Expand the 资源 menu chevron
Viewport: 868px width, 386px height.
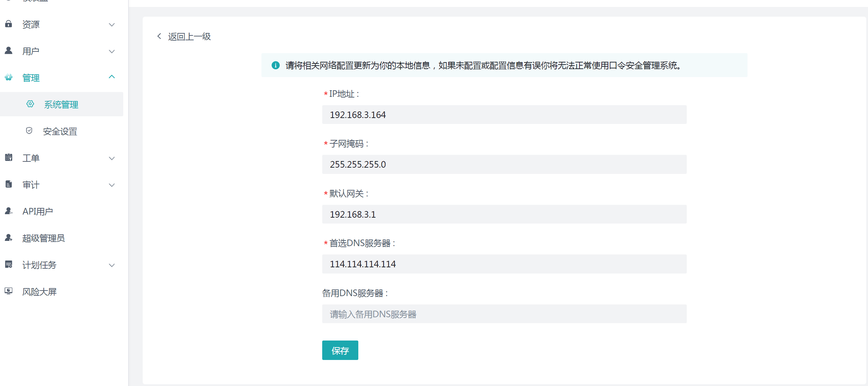click(112, 25)
